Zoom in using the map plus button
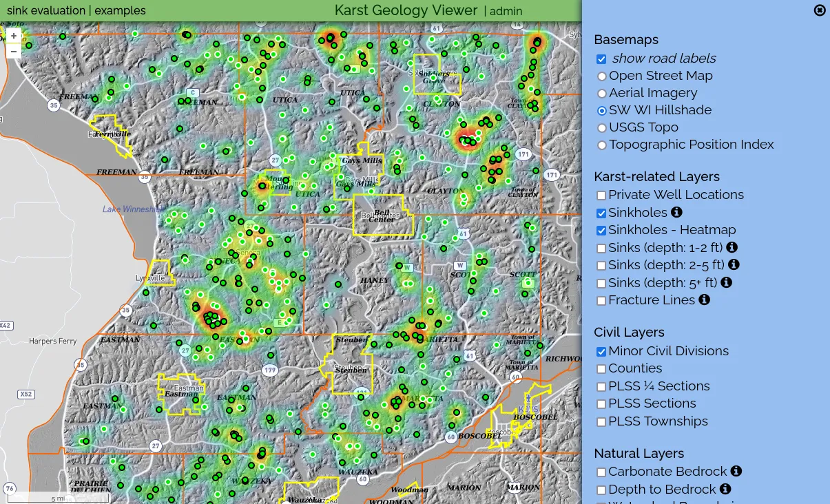Screen dimensions: 830x504 (13, 34)
